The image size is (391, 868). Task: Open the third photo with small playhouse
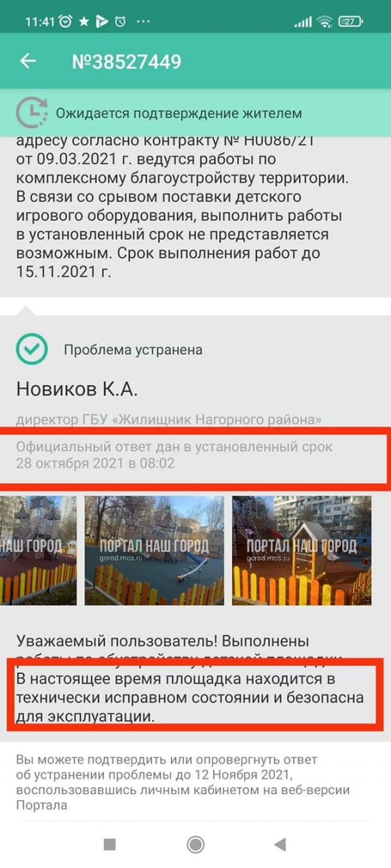[x=301, y=550]
